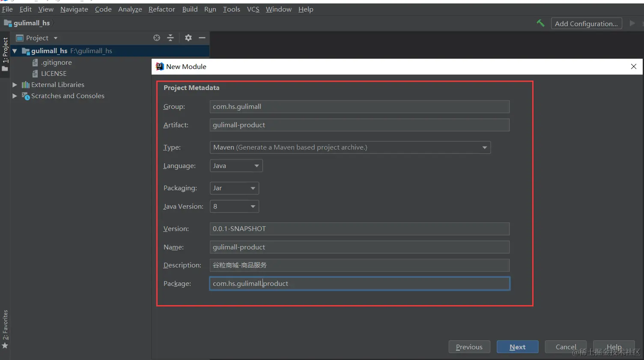Viewport: 644px width, 360px height.
Task: Click the disabled Run arrow icon
Action: tap(632, 23)
